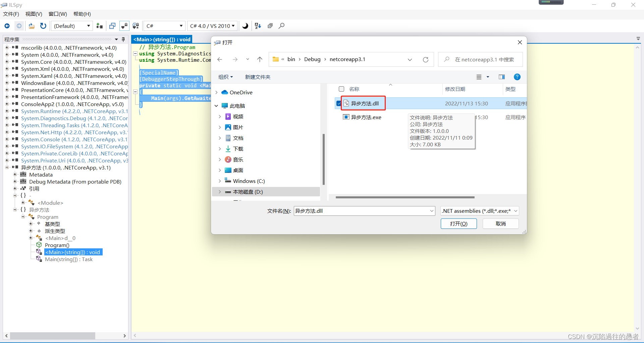Open an assembly using the folder icon
This screenshot has height=343, width=644.
pos(31,26)
